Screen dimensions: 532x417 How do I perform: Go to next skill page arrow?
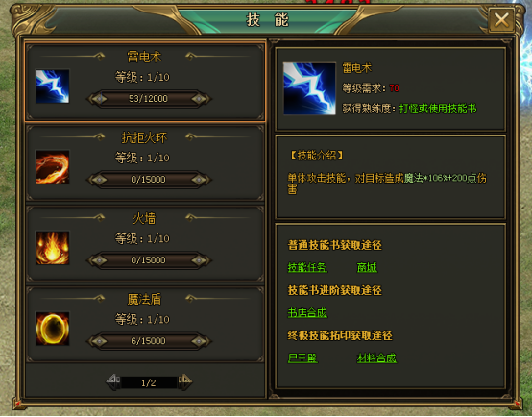tap(185, 381)
